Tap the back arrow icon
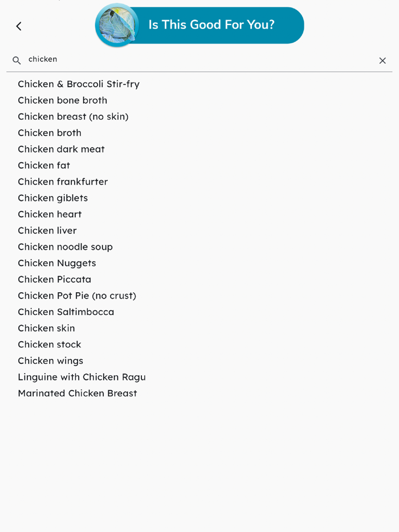Viewport: 399px width, 532px height. click(x=19, y=26)
